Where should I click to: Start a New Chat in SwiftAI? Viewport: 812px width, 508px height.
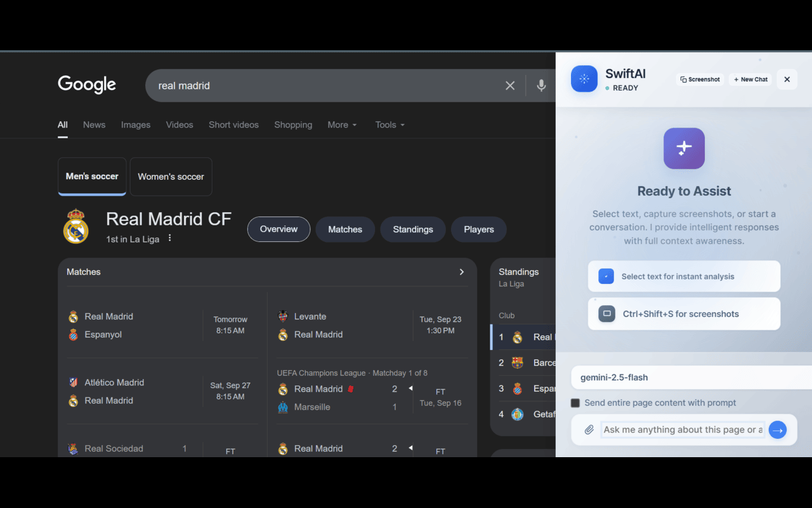coord(750,79)
